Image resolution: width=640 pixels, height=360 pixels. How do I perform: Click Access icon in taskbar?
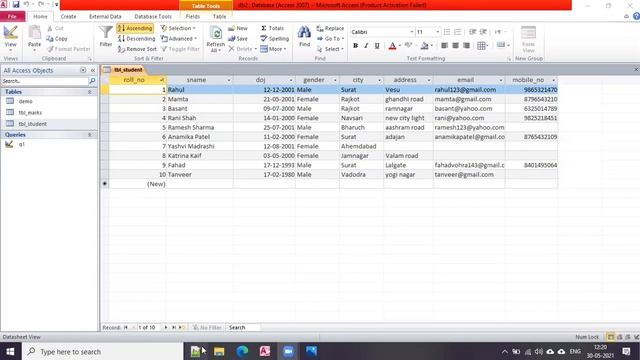265,351
